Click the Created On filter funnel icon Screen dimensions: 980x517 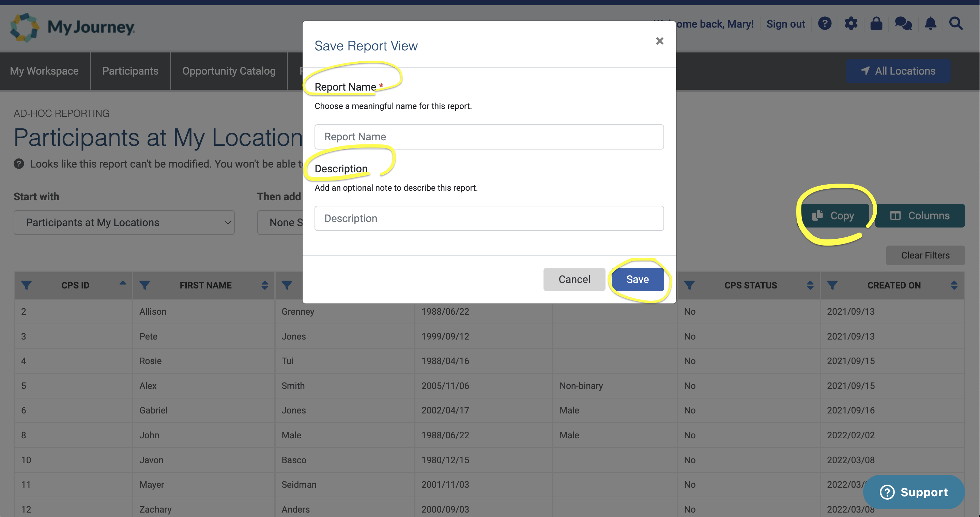832,285
